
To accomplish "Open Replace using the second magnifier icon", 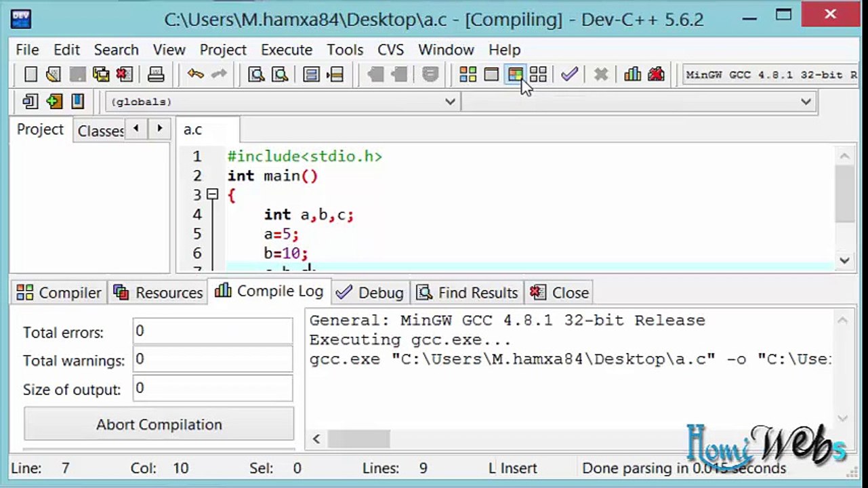I will (280, 75).
